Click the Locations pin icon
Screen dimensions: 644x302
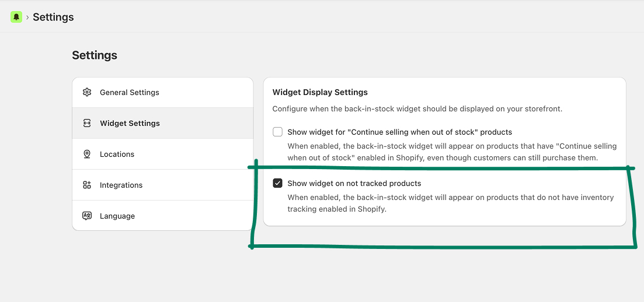point(87,154)
